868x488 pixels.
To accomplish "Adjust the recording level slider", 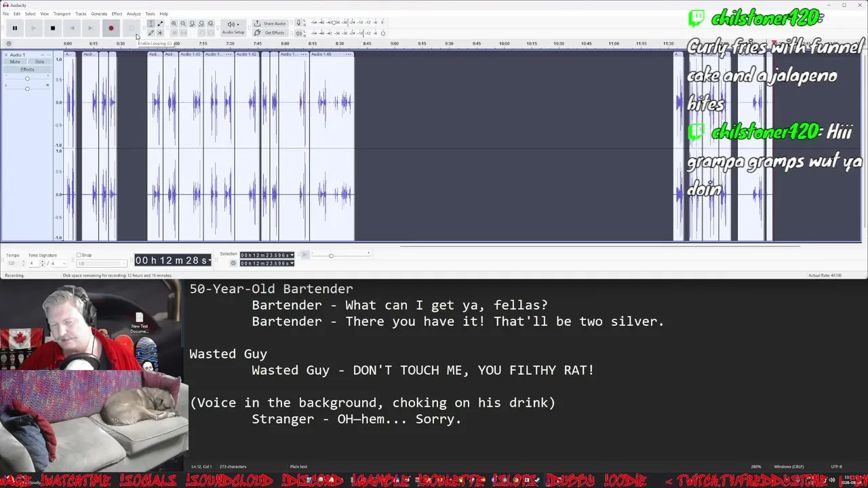I will click(333, 23).
